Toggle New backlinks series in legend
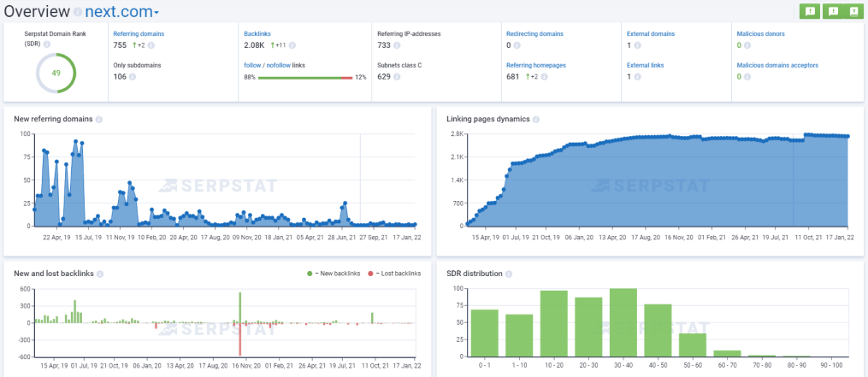 pyautogui.click(x=334, y=274)
